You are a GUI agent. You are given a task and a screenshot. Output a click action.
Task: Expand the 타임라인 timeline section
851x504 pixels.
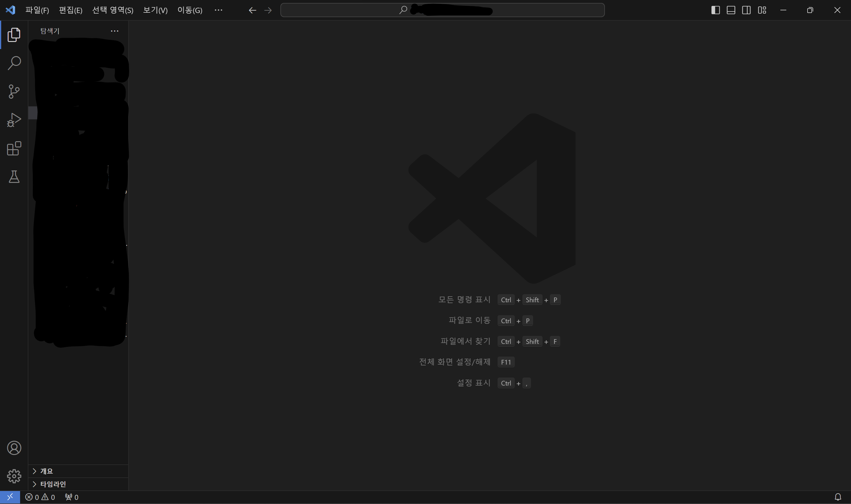[x=53, y=484]
